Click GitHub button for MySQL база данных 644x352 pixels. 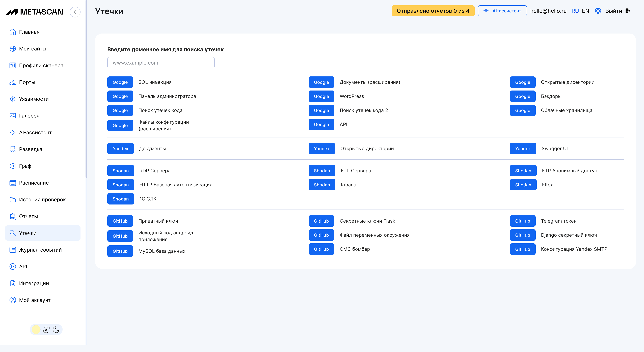coord(120,251)
